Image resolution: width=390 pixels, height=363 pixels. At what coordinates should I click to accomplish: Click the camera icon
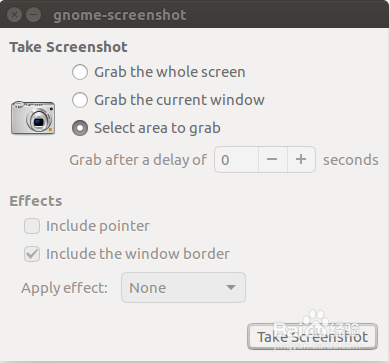(x=33, y=118)
